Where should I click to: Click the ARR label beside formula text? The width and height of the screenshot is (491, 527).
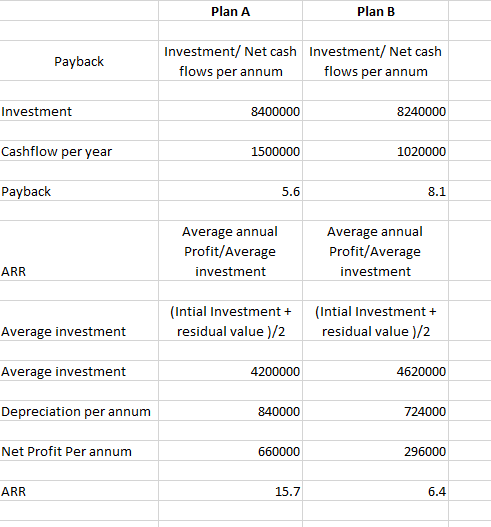point(13,271)
